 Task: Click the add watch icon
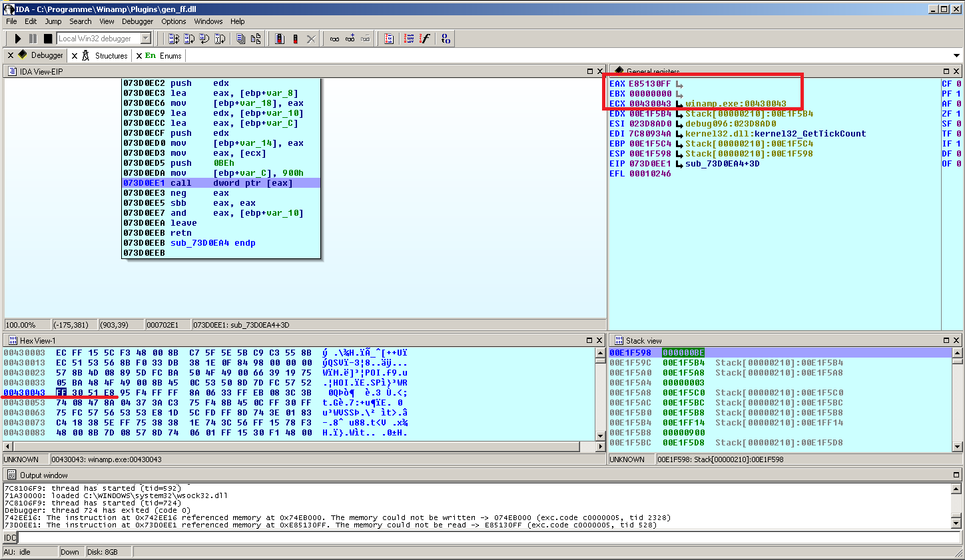click(x=350, y=39)
